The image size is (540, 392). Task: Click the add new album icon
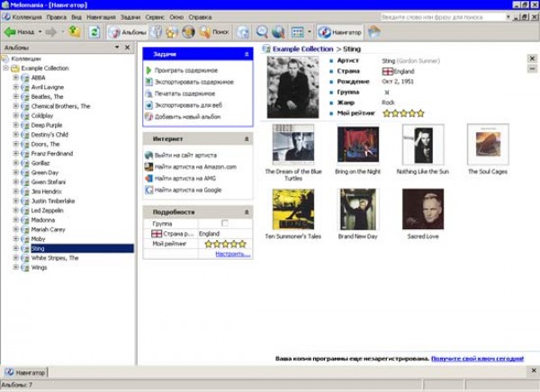click(148, 117)
